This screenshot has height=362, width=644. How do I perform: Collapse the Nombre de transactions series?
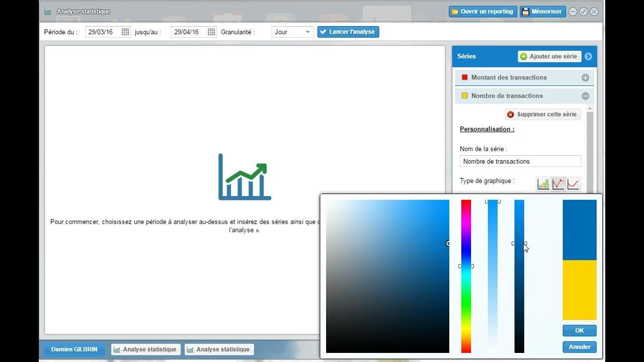(x=585, y=96)
